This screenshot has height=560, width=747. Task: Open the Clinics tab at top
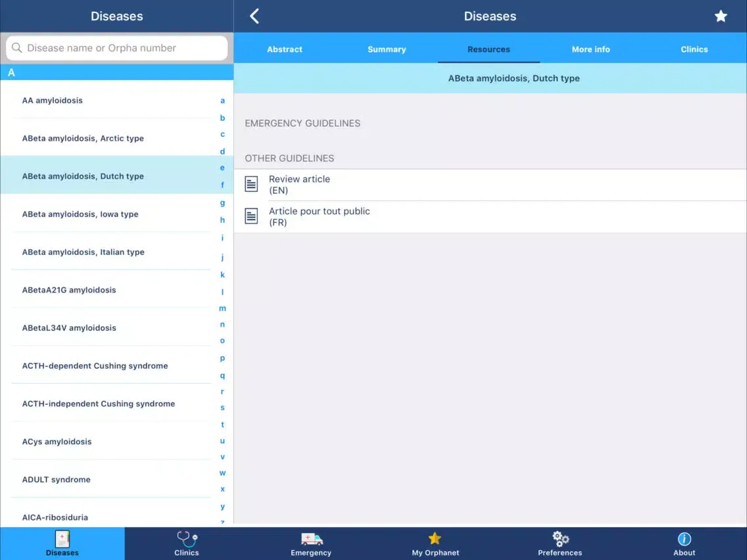694,49
